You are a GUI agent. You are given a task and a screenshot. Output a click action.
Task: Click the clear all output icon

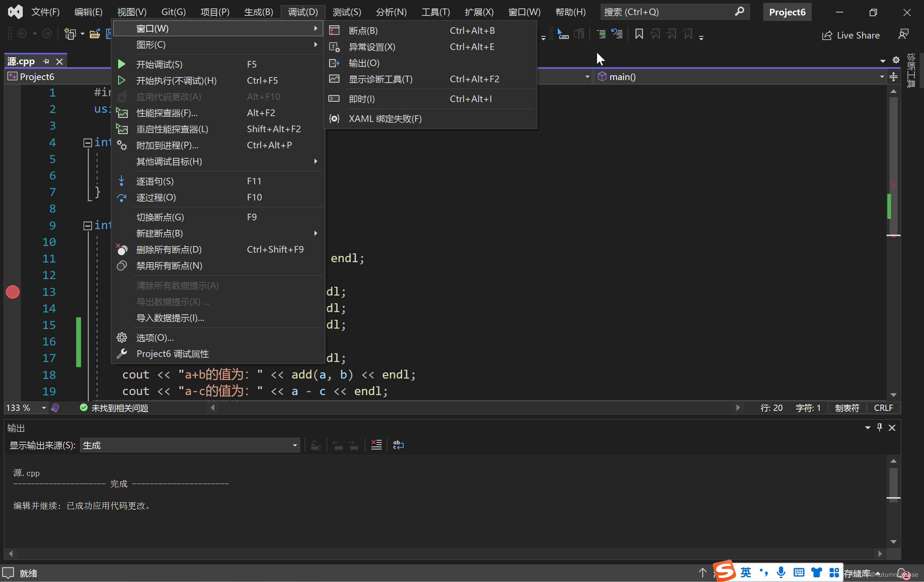[x=376, y=445]
